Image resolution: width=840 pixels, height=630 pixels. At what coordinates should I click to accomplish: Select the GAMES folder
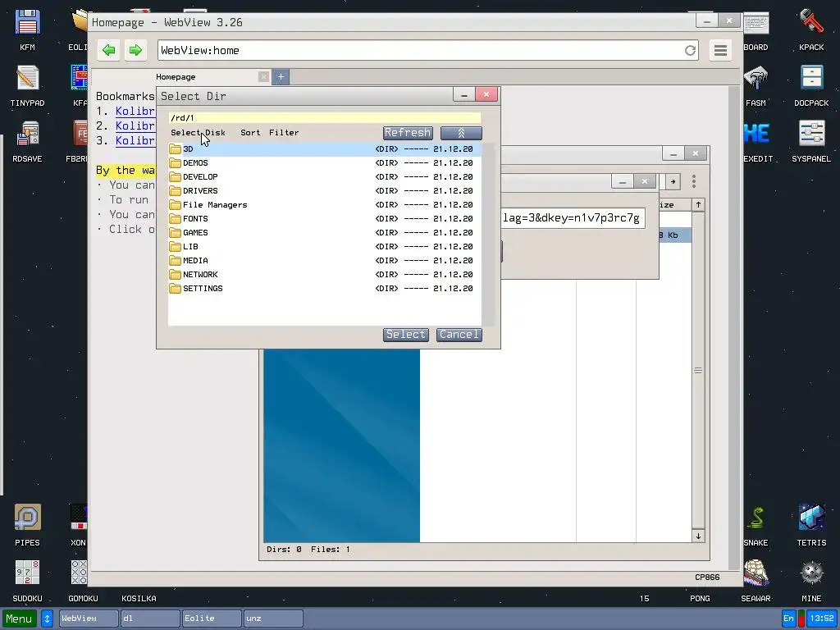pyautogui.click(x=325, y=232)
